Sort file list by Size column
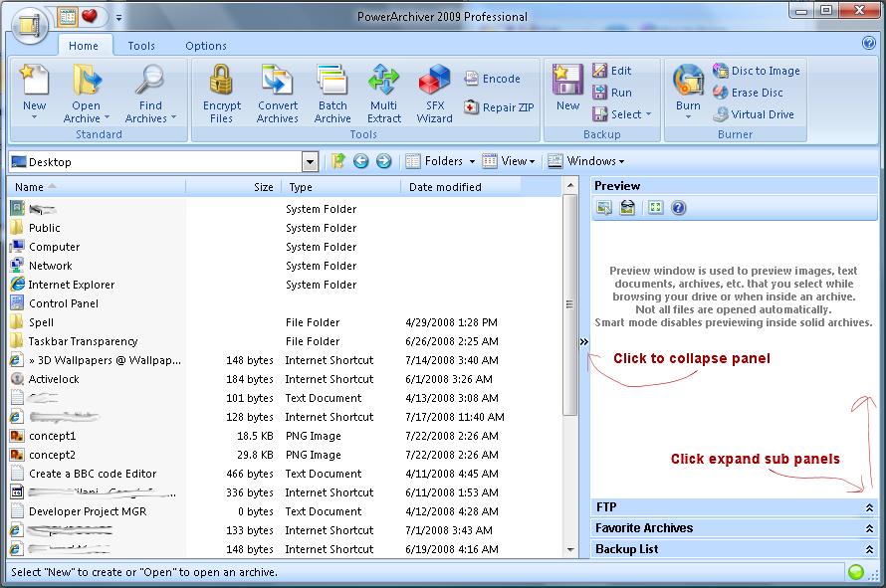Screen dimensions: 886x588 click(x=233, y=187)
